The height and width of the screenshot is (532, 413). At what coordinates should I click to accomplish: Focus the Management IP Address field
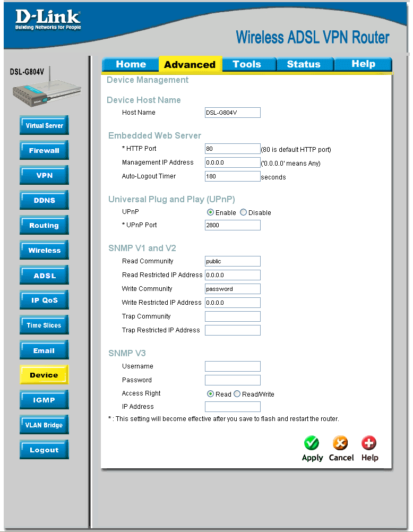(x=233, y=162)
